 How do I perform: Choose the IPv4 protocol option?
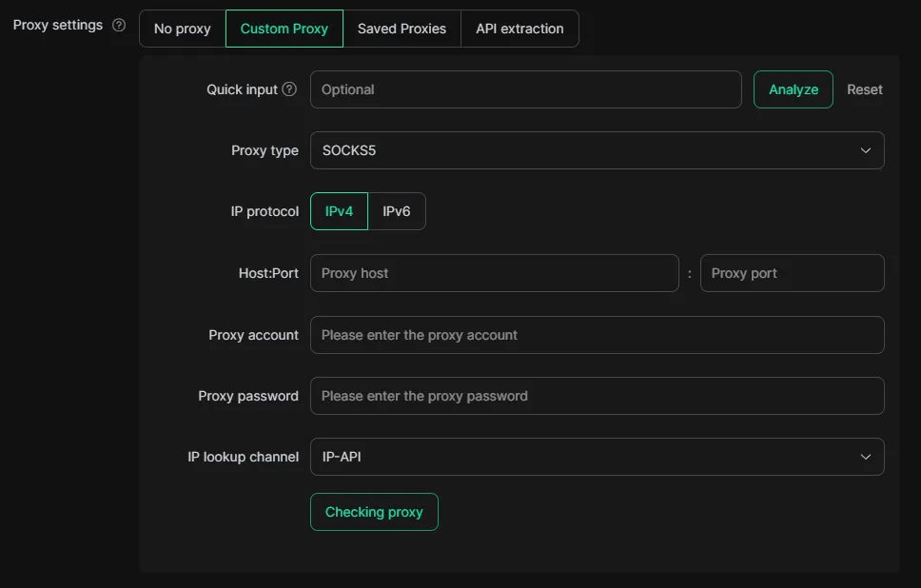[x=339, y=211]
